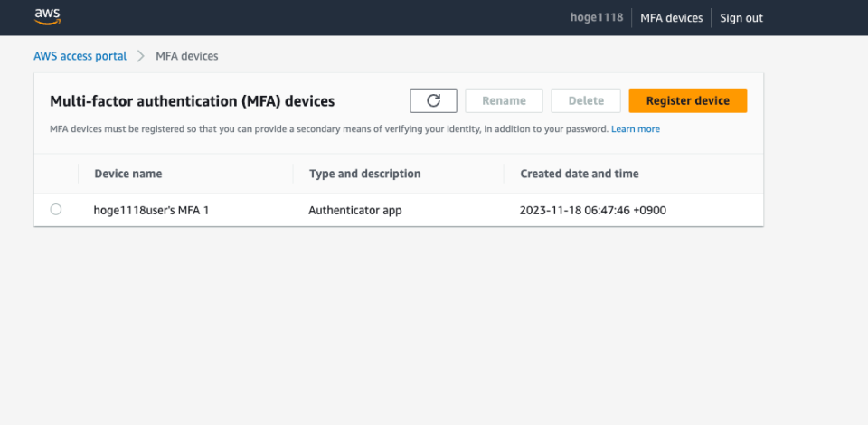Image resolution: width=868 pixels, height=425 pixels.
Task: Sign out of the AWS access portal
Action: tap(741, 18)
